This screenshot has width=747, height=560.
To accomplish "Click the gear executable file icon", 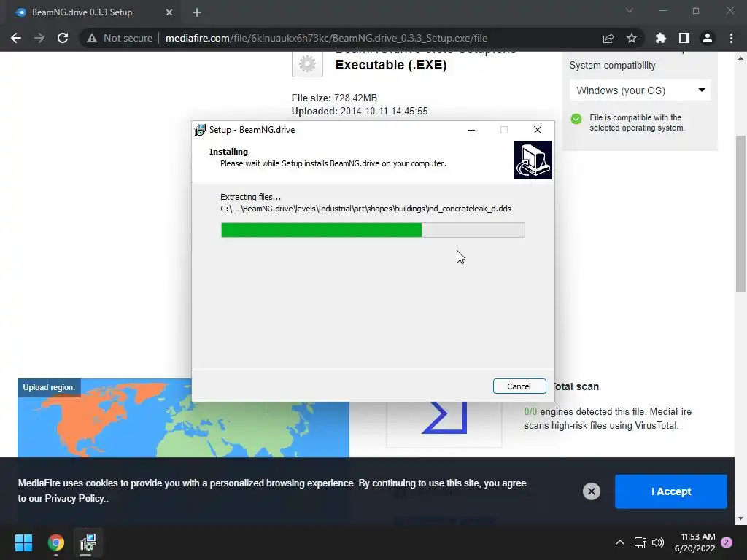I will coord(307,64).
